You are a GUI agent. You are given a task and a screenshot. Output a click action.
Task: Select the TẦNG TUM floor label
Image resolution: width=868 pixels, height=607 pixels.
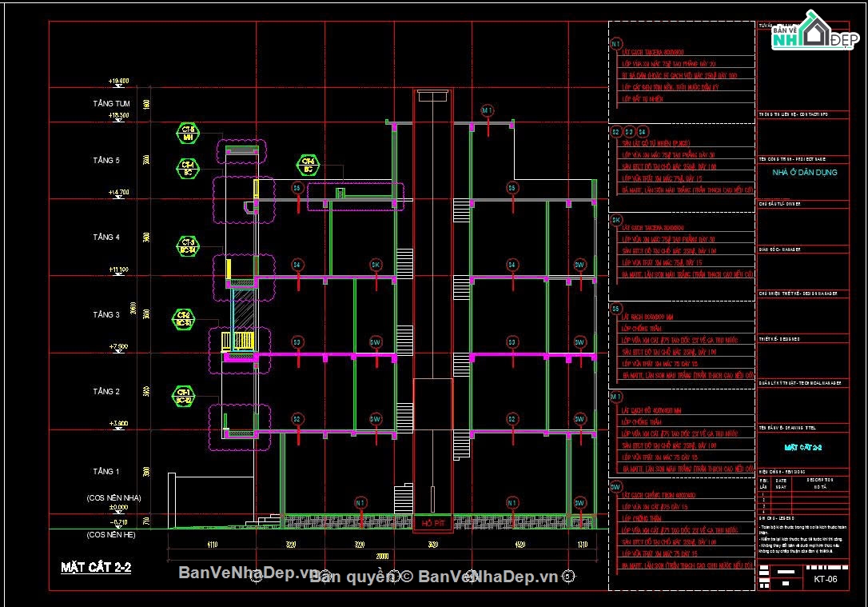click(111, 104)
